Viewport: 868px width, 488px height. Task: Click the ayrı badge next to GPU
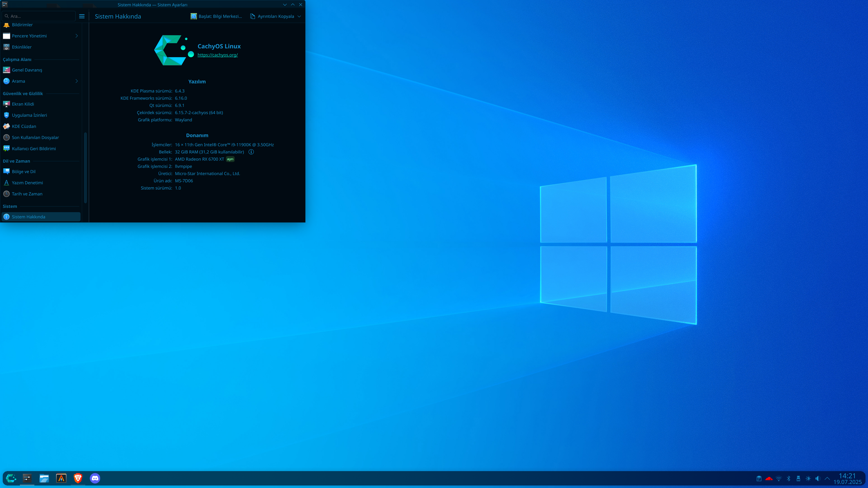pyautogui.click(x=230, y=159)
